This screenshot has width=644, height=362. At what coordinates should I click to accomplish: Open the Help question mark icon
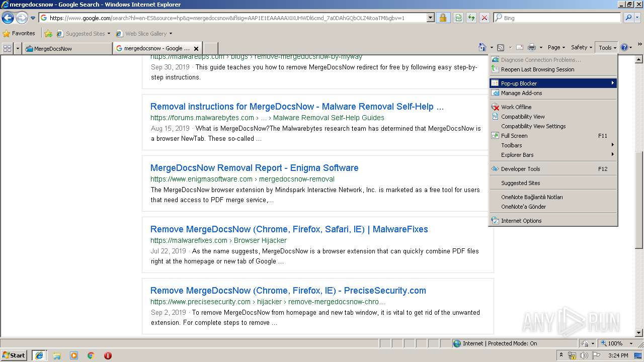point(624,47)
